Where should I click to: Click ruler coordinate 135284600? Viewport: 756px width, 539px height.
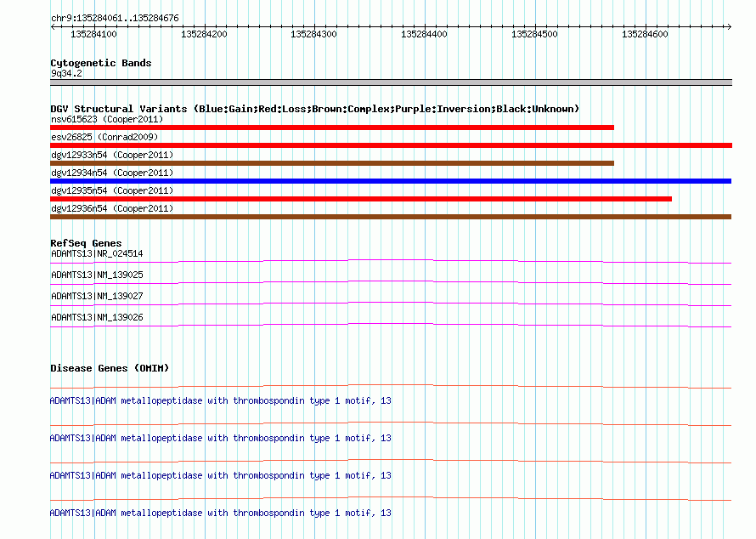(x=645, y=34)
